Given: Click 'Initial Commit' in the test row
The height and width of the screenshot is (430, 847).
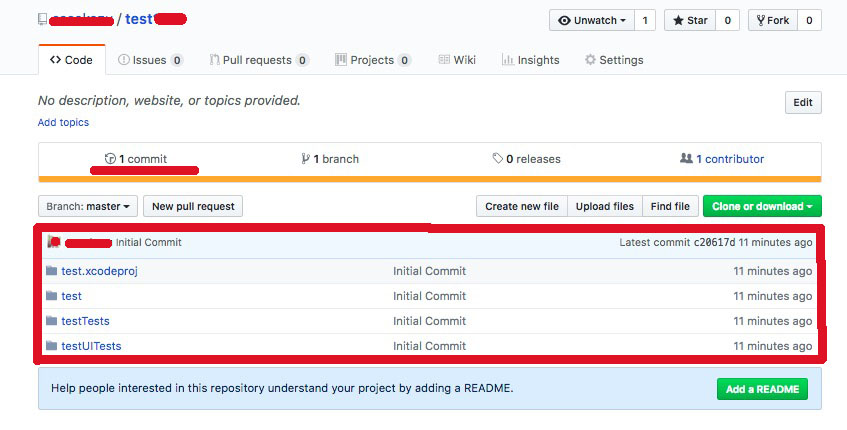Looking at the screenshot, I should tap(429, 296).
